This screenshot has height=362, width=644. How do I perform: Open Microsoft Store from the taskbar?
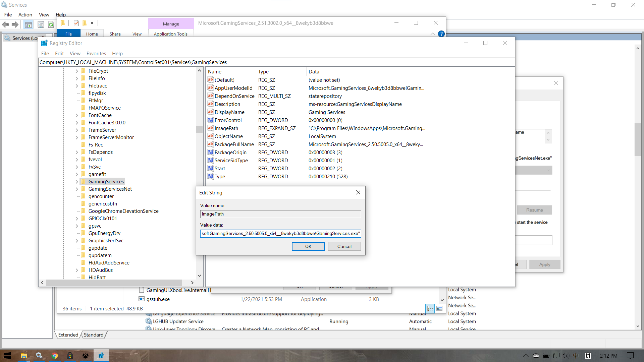[70, 356]
